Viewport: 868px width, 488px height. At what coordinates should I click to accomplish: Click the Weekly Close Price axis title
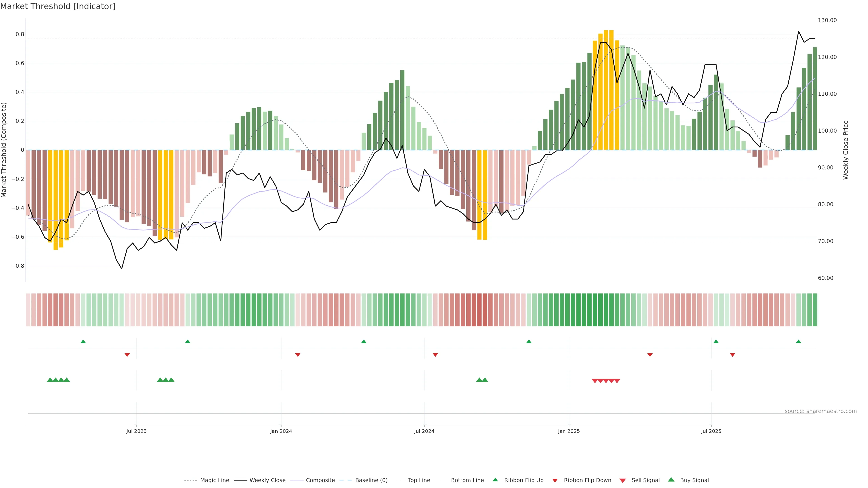845,150
